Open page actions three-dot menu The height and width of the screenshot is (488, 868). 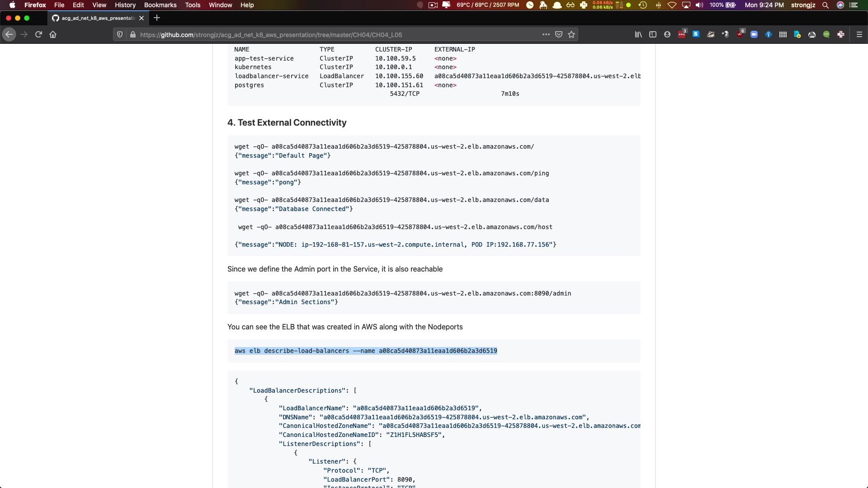[x=546, y=34]
